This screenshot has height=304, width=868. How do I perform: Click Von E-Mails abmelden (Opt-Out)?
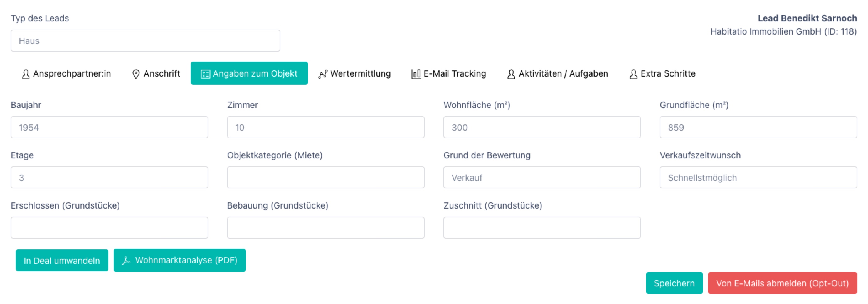coord(781,283)
